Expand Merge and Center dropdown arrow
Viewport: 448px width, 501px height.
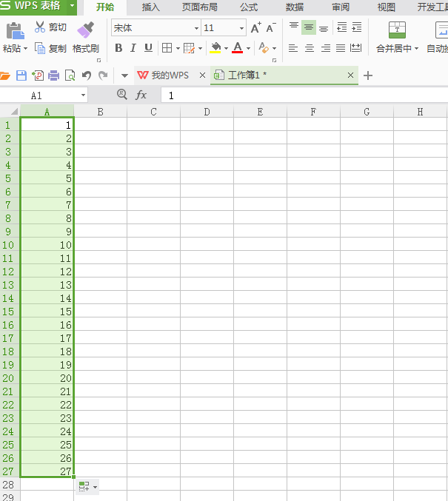coord(416,49)
